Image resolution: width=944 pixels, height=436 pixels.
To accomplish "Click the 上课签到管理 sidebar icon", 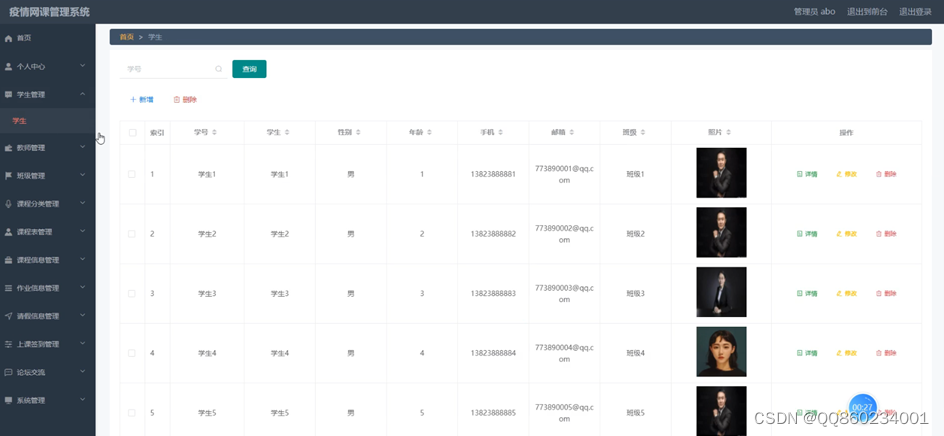I will click(x=8, y=344).
